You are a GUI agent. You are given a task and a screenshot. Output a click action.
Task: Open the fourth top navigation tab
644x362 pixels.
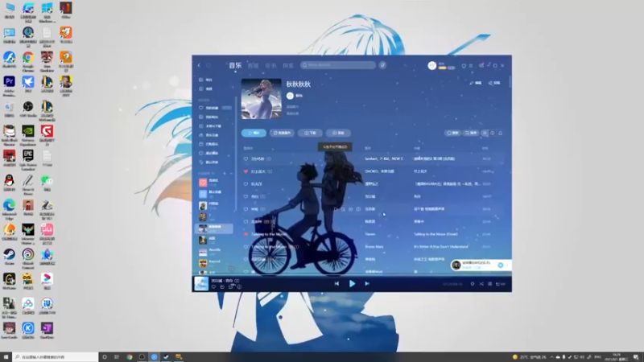(288, 66)
